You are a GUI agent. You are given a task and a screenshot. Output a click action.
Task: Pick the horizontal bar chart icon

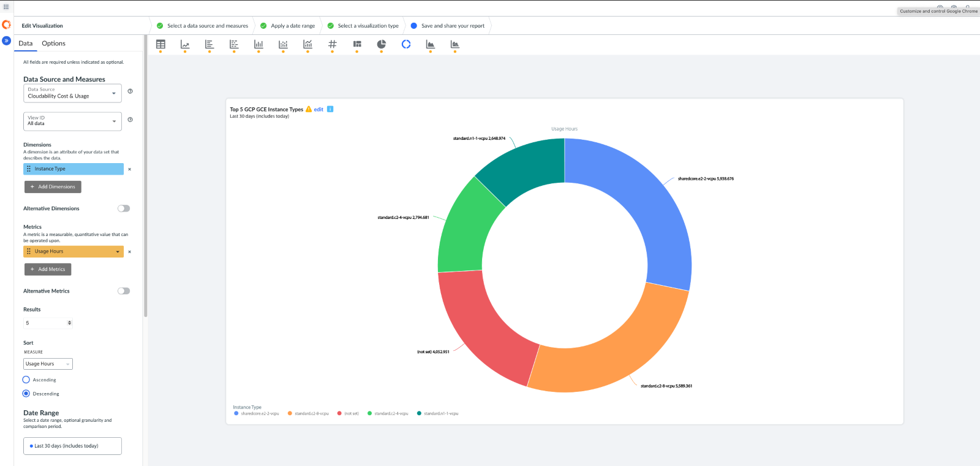(x=209, y=44)
